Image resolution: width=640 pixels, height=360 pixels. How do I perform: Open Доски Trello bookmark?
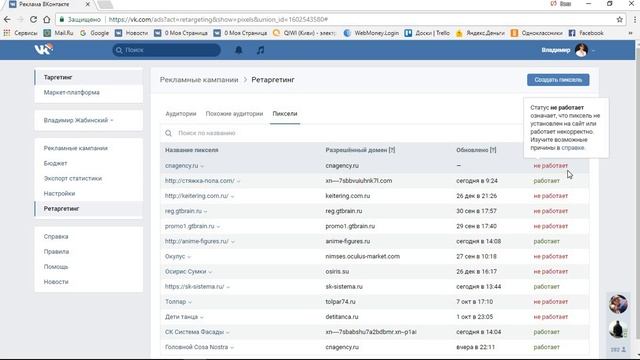click(x=427, y=33)
